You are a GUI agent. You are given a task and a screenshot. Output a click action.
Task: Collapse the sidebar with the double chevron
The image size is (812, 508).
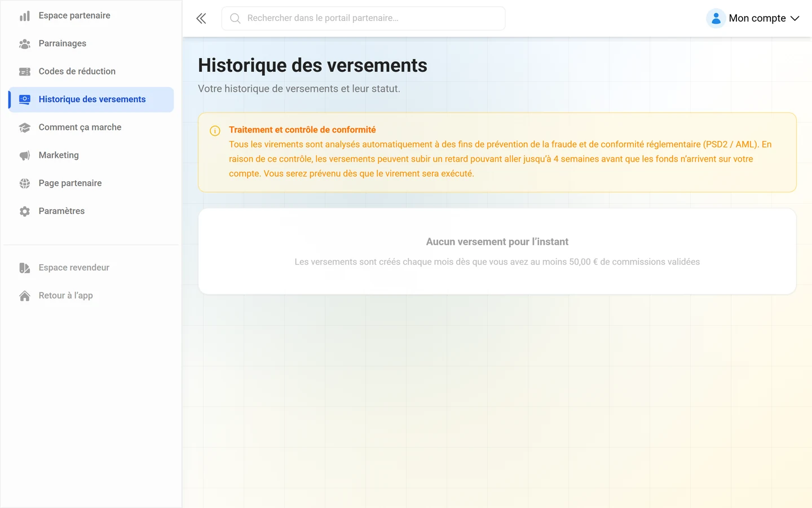pos(201,19)
